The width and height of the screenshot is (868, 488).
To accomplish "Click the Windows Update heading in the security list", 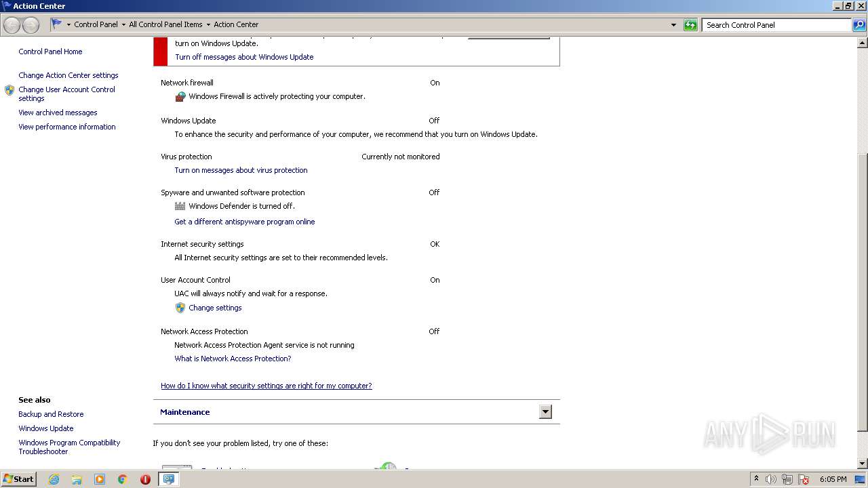I will 189,121.
